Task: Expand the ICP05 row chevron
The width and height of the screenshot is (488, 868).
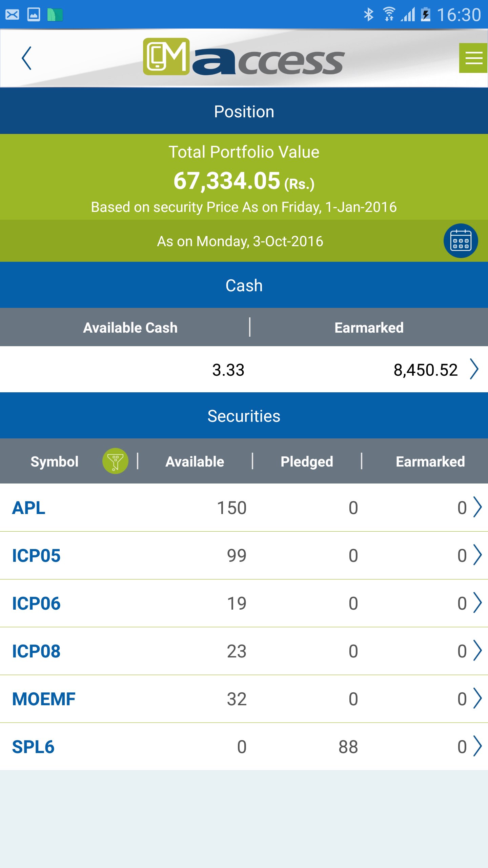Action: [x=477, y=555]
